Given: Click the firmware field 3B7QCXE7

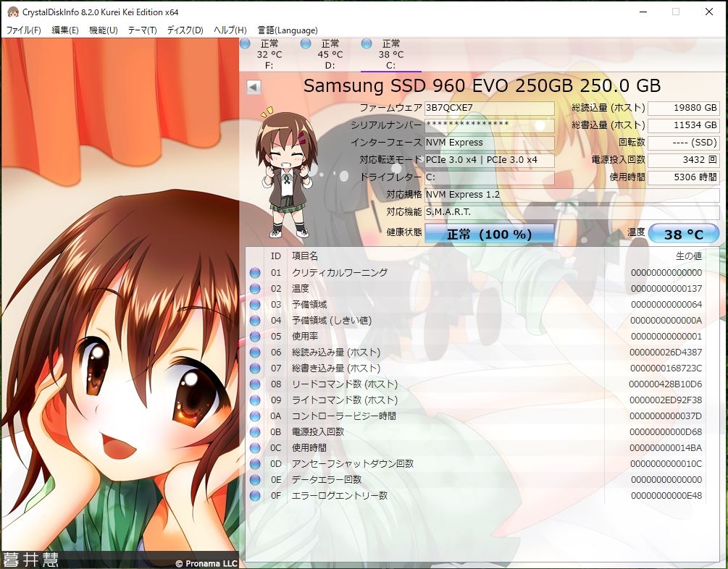Looking at the screenshot, I should click(490, 108).
